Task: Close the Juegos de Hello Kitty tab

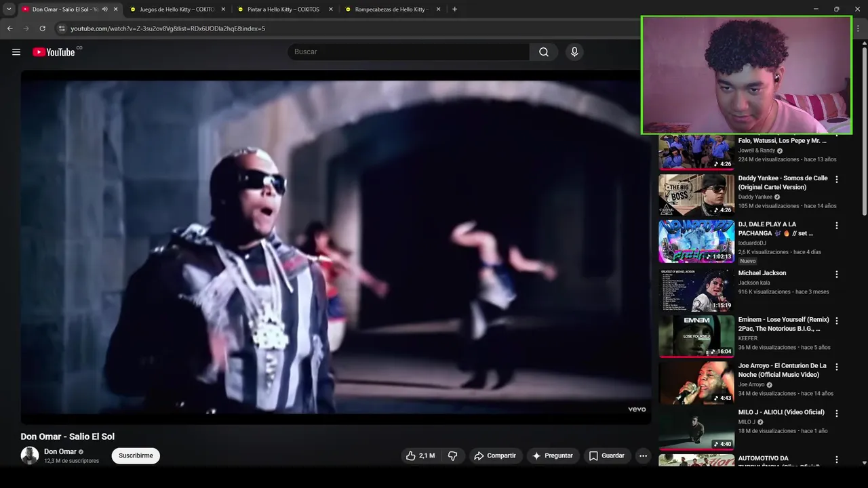Action: point(223,9)
